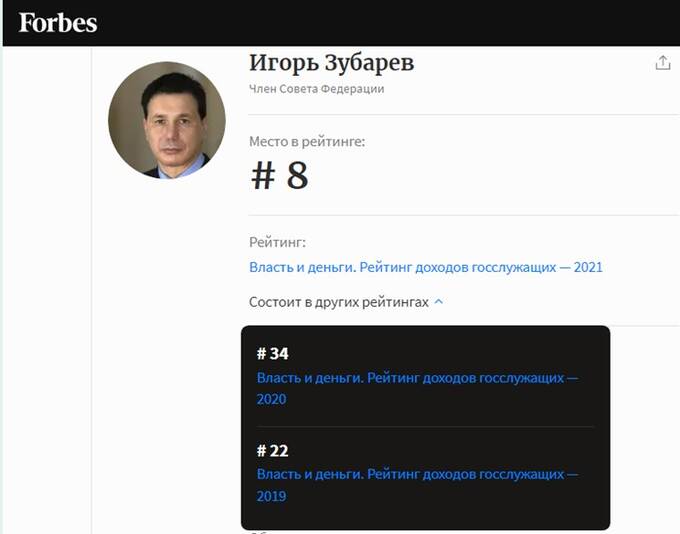Open the Рейтинг доходов госслужащих — 2019 link
Viewport: 680px width, 534px height.
point(417,485)
